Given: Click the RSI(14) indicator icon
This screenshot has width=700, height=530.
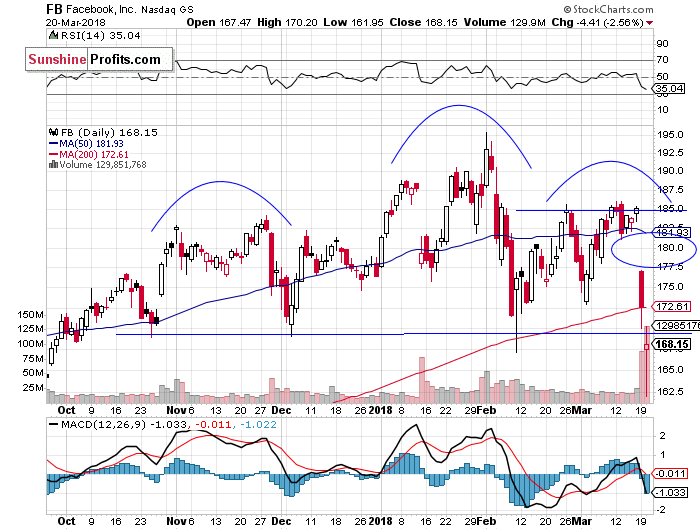Looking at the screenshot, I should pyautogui.click(x=53, y=35).
